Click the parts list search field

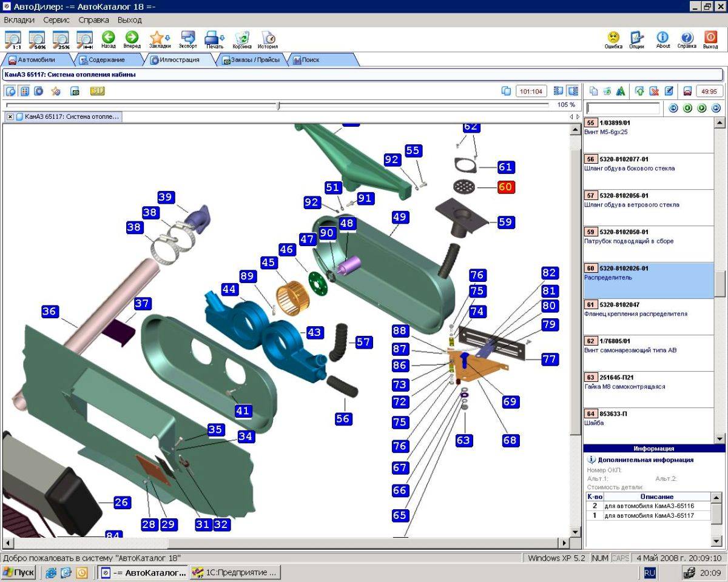tap(623, 109)
